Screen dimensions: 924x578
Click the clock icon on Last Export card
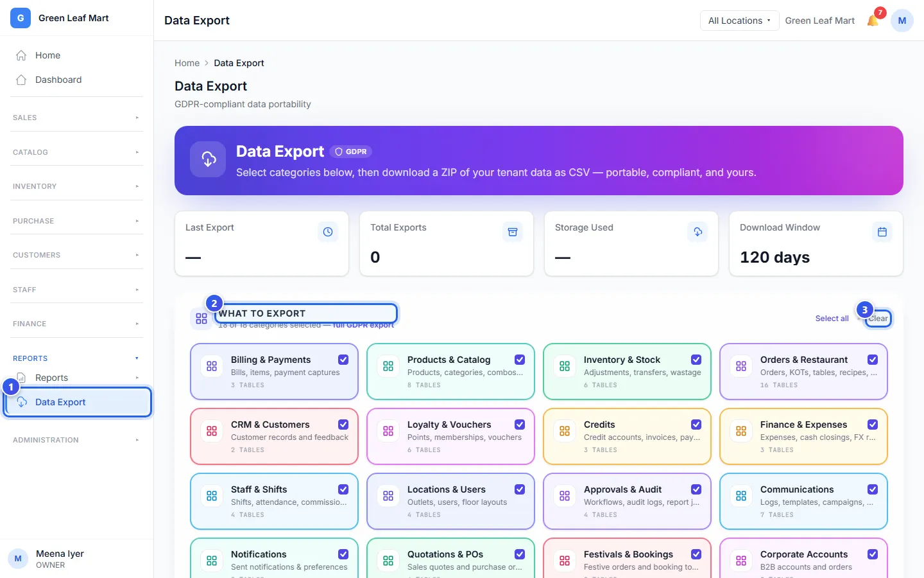click(x=328, y=232)
